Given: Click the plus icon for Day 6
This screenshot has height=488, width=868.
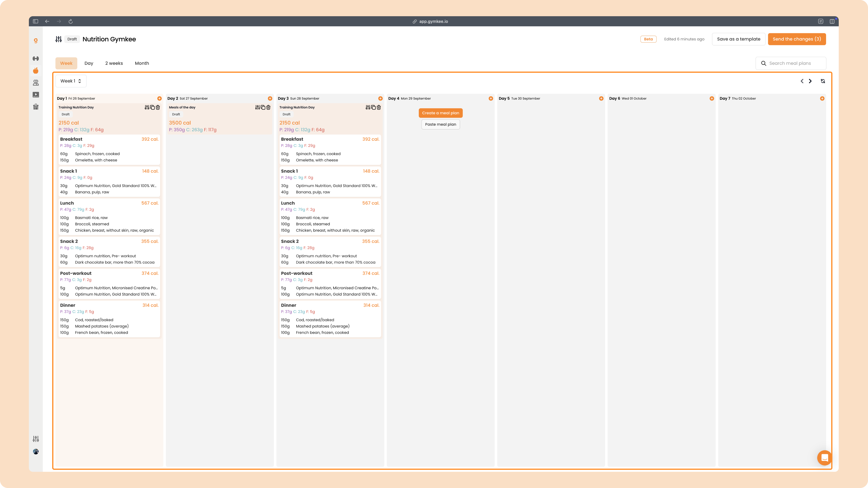Looking at the screenshot, I should pos(712,98).
